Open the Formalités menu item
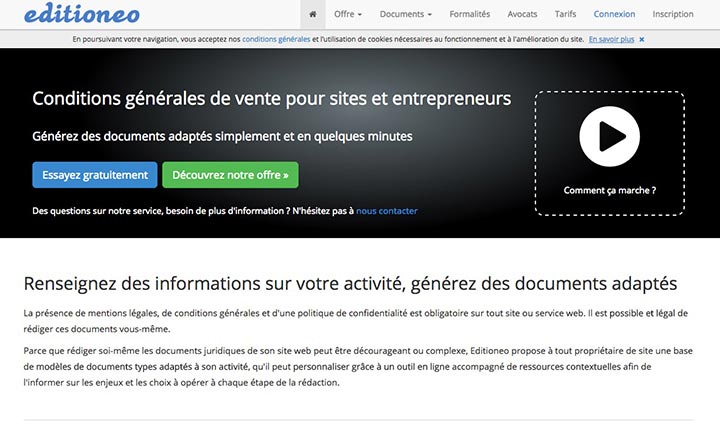 pyautogui.click(x=470, y=15)
